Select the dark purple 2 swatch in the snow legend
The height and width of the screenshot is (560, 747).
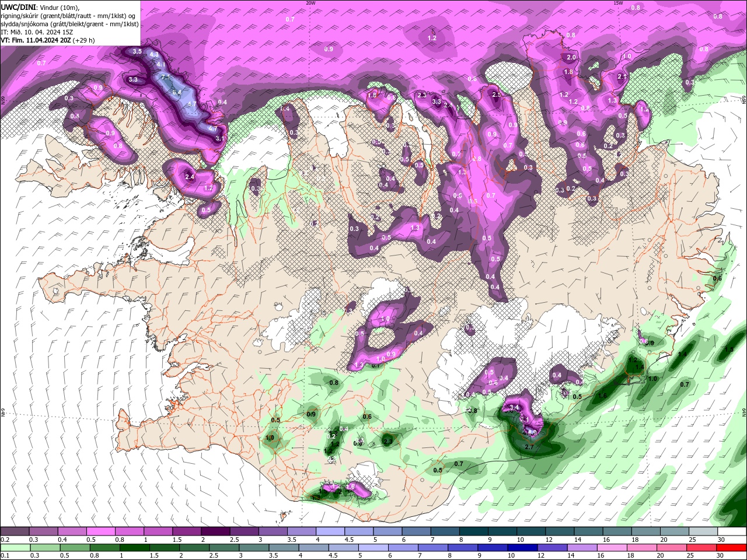215,531
